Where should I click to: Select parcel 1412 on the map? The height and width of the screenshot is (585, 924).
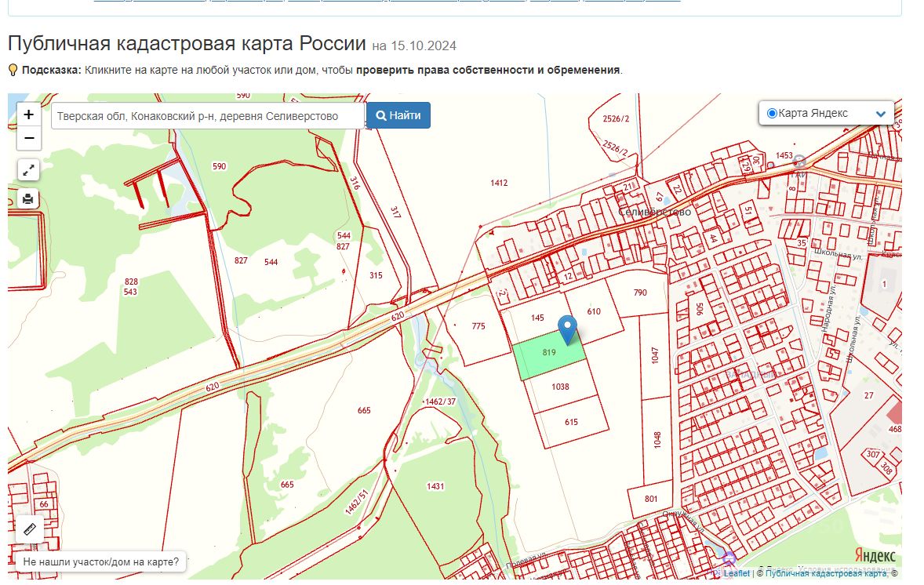pos(499,183)
